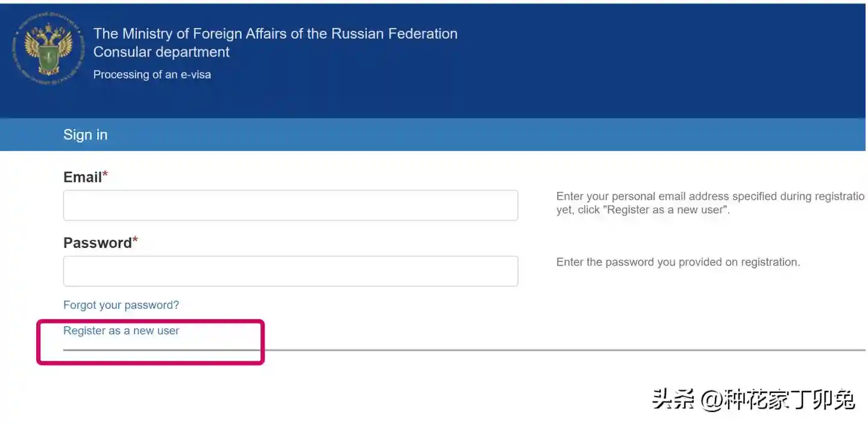Image resolution: width=868 pixels, height=423 pixels.
Task: Click the Ministry of Foreign Affairs title
Action: [275, 34]
